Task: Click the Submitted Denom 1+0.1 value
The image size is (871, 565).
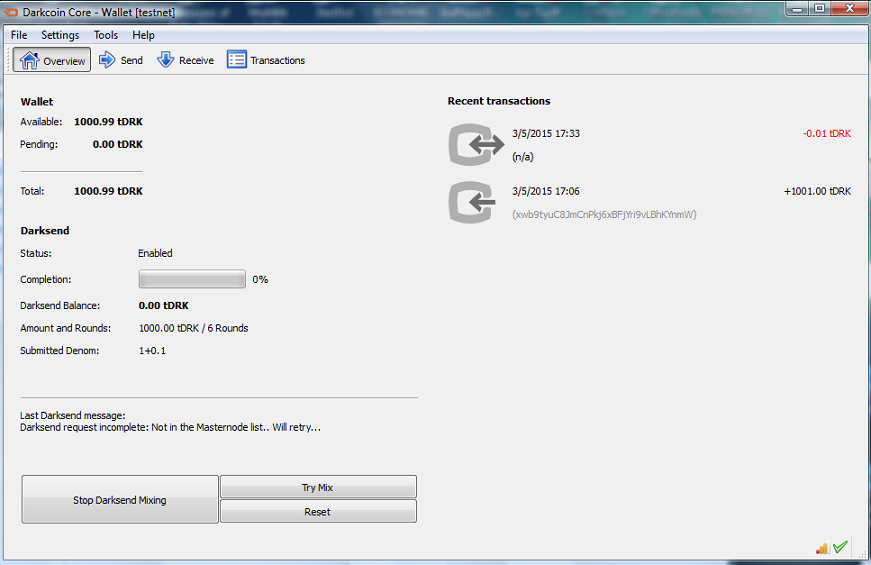Action: tap(152, 351)
